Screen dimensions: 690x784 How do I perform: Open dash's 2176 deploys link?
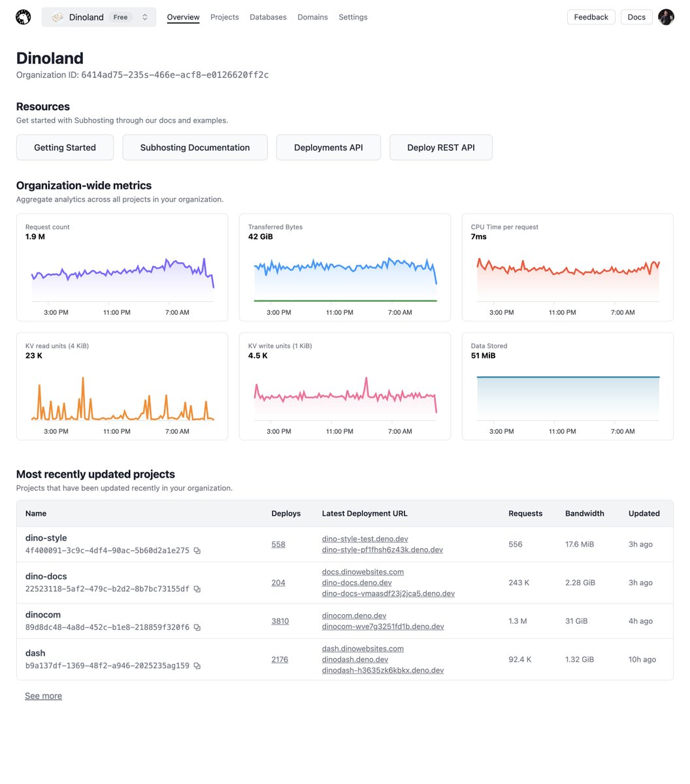point(280,660)
